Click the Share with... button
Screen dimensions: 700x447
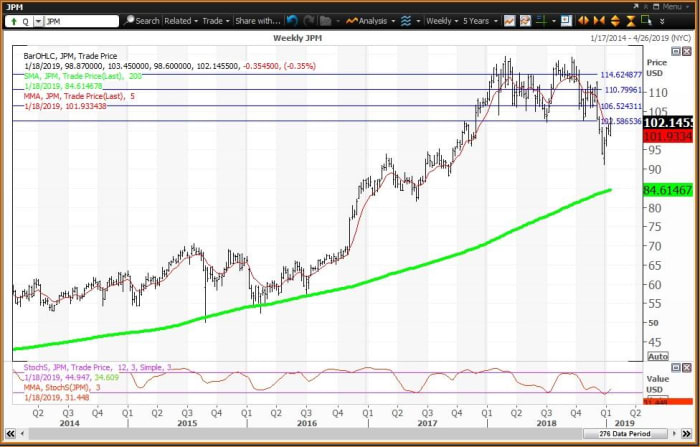tap(258, 20)
